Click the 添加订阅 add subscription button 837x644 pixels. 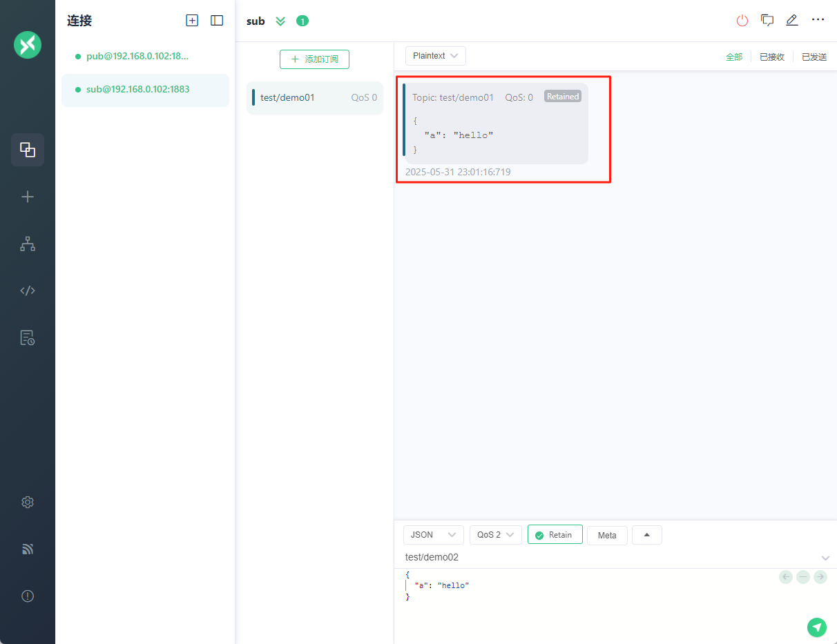(314, 59)
